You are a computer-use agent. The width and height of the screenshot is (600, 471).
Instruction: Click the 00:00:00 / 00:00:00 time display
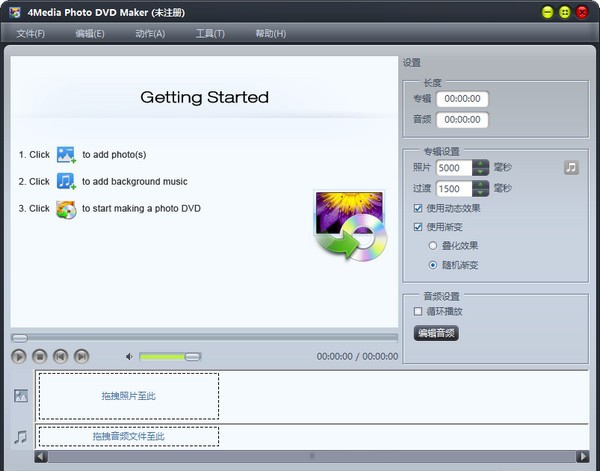(x=357, y=357)
